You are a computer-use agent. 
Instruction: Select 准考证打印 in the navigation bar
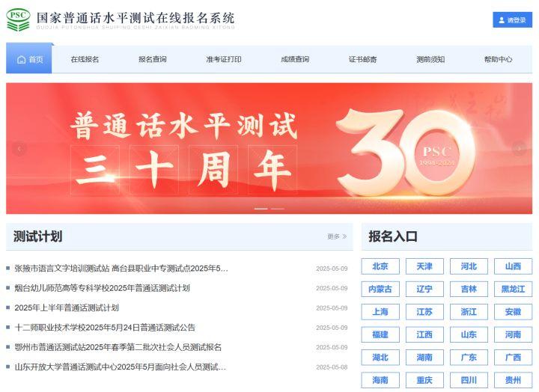click(x=224, y=59)
